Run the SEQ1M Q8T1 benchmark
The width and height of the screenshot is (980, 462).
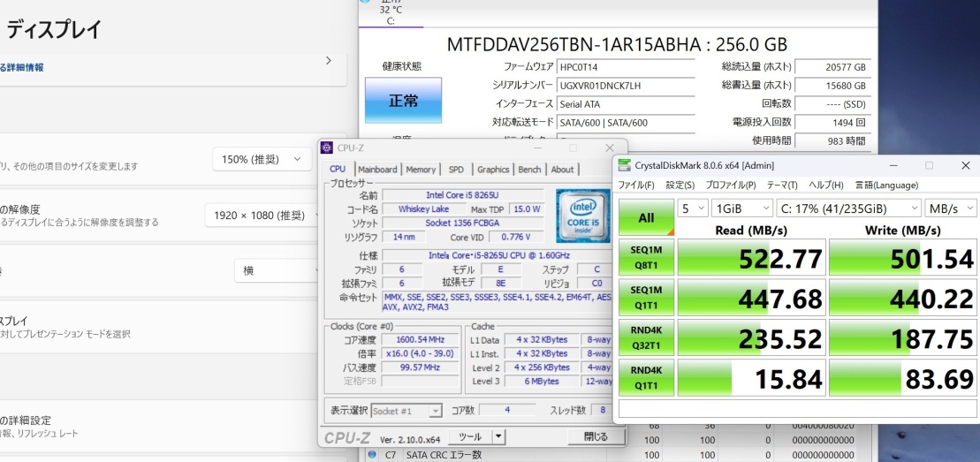pyautogui.click(x=646, y=257)
